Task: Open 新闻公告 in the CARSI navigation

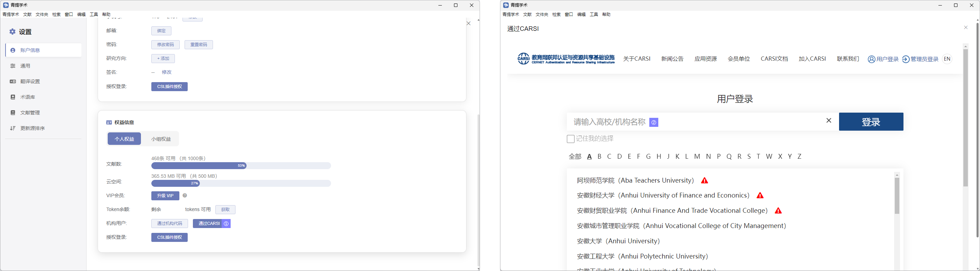Action: (x=672, y=59)
